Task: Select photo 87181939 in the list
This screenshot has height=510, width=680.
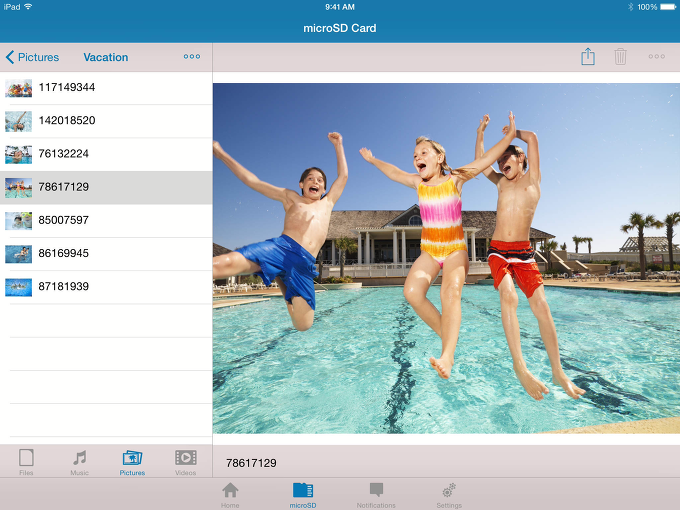Action: [106, 287]
